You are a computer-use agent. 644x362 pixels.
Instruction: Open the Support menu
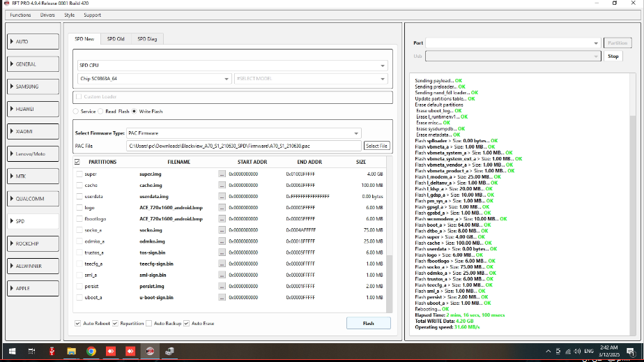[x=92, y=15]
